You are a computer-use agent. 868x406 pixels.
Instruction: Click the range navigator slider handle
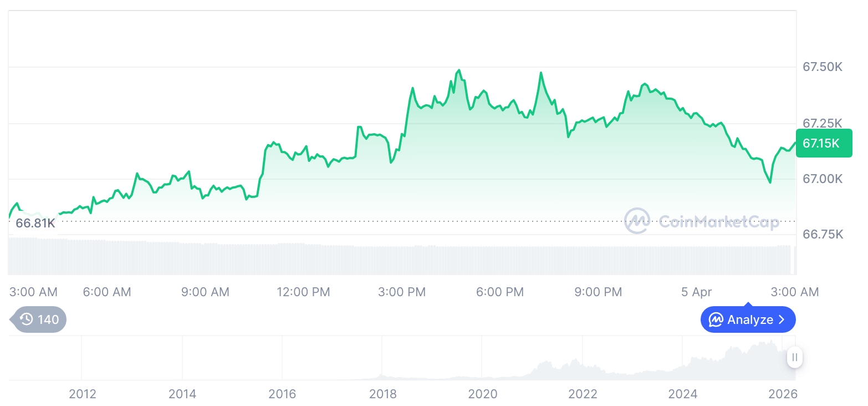(x=795, y=358)
